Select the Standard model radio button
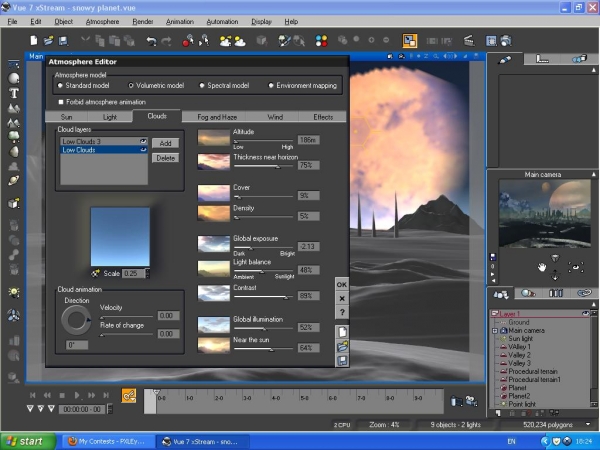600x450 pixels. tap(60, 85)
